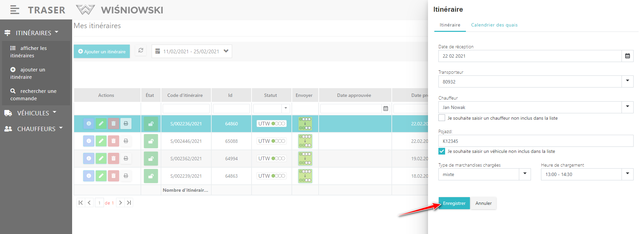
Task: Click unlock state icon for itinerary S/002446/2021
Action: click(x=151, y=141)
